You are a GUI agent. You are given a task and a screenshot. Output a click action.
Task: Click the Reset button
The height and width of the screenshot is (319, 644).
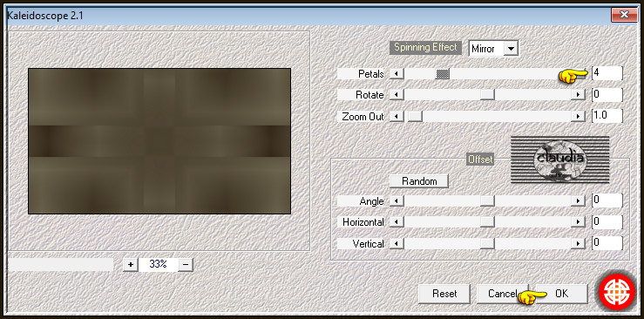click(x=444, y=294)
